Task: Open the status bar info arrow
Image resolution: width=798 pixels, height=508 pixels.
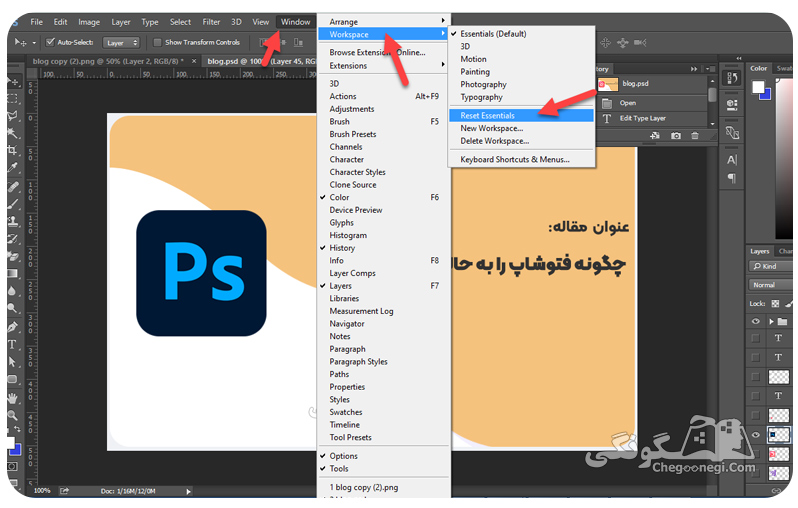Action: pos(188,492)
